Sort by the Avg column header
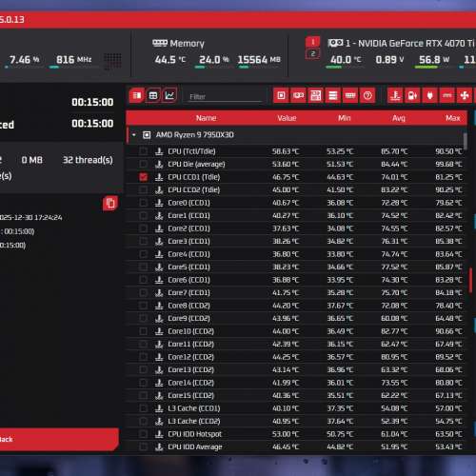Viewport: 476px width, 476px height. (x=399, y=118)
